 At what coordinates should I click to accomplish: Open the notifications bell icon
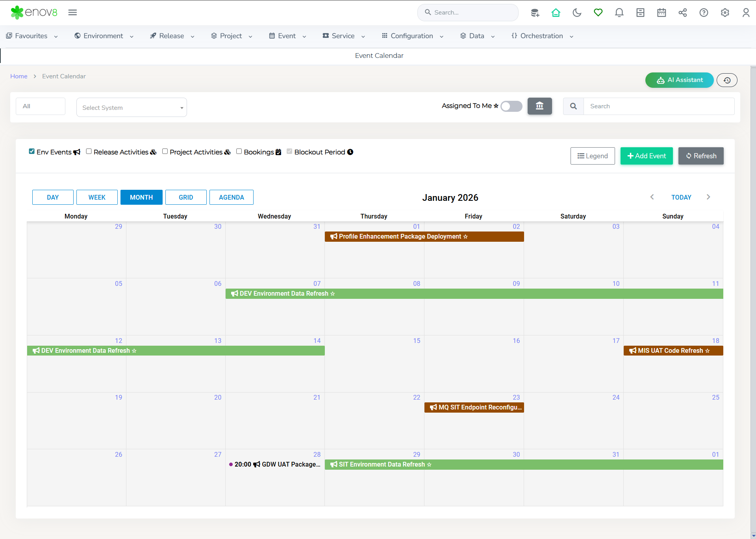pyautogui.click(x=619, y=13)
